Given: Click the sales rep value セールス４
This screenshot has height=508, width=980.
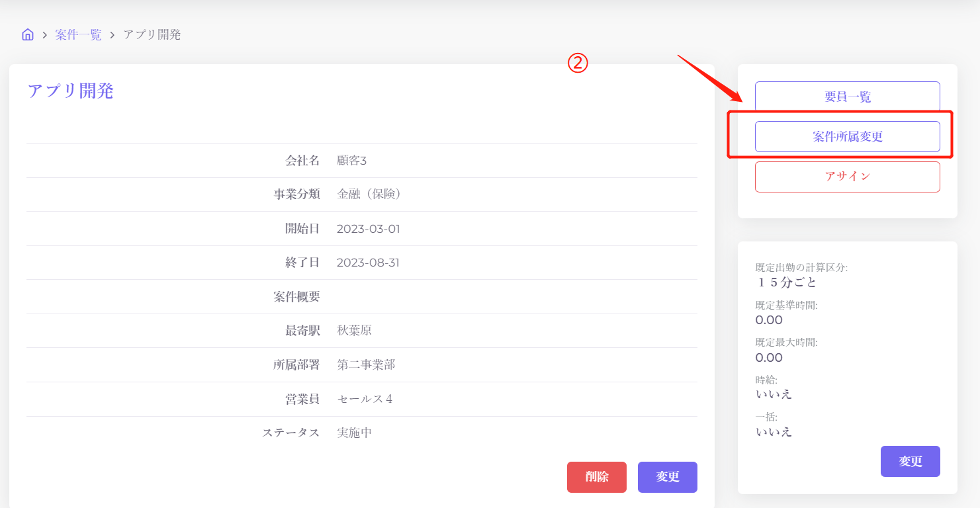Looking at the screenshot, I should (x=365, y=400).
